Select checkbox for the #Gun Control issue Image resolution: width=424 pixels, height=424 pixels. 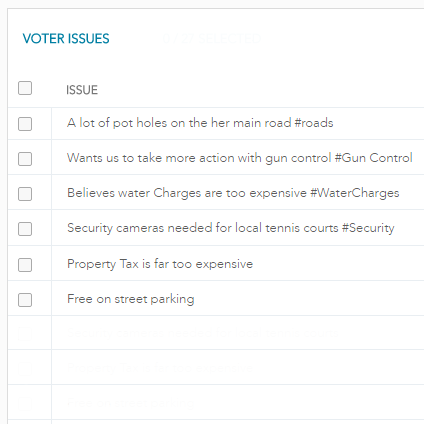click(25, 159)
